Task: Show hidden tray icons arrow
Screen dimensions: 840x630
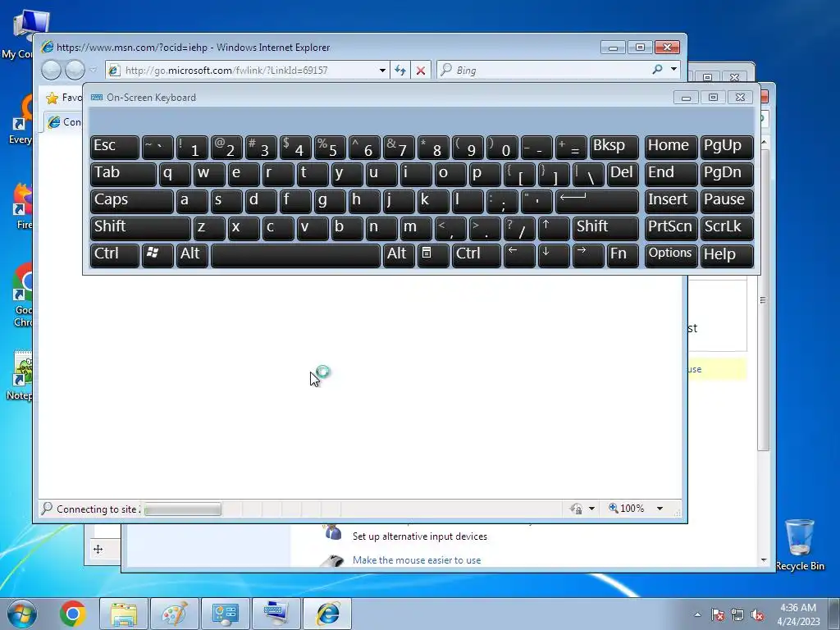Action: pos(697,614)
